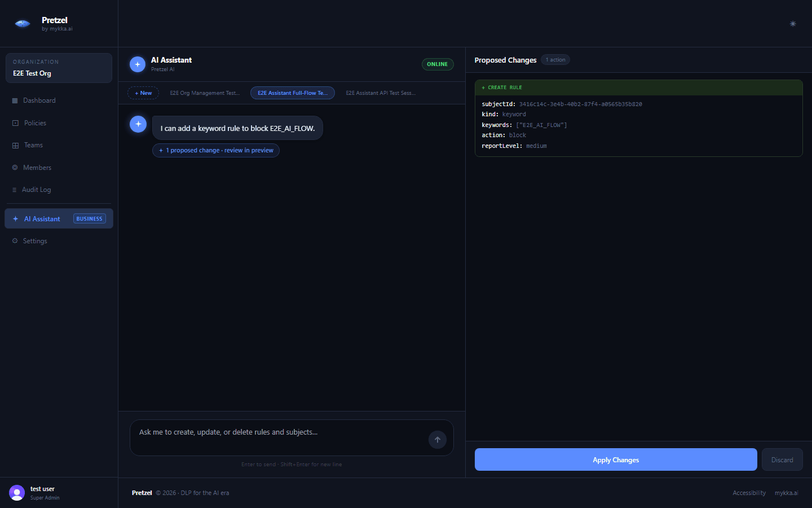Click the Teams icon in sidebar
This screenshot has width=812, height=508.
[15, 145]
